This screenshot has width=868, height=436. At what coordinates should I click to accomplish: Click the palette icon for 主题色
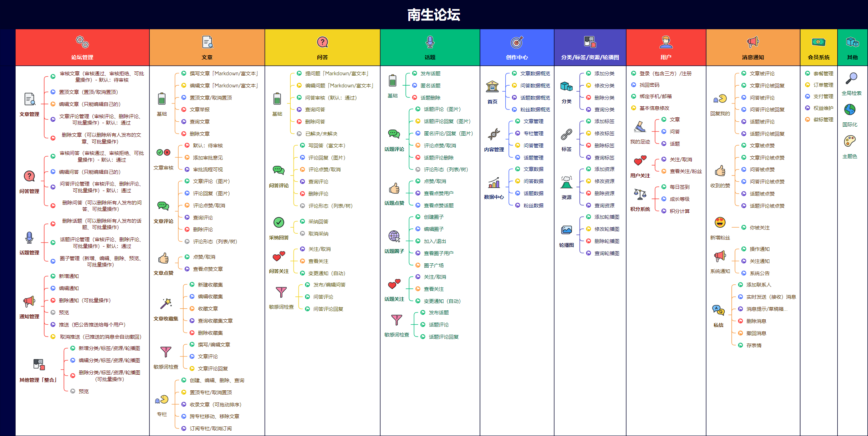[850, 141]
